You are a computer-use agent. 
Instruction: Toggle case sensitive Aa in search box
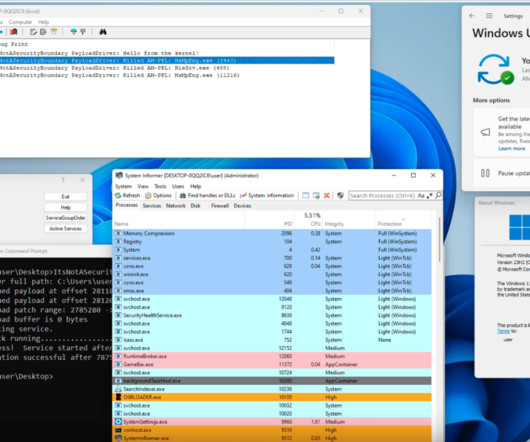[421, 195]
